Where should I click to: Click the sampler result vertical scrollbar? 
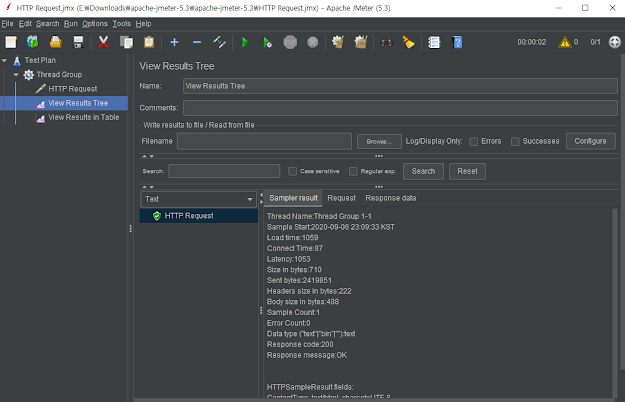coord(615,303)
